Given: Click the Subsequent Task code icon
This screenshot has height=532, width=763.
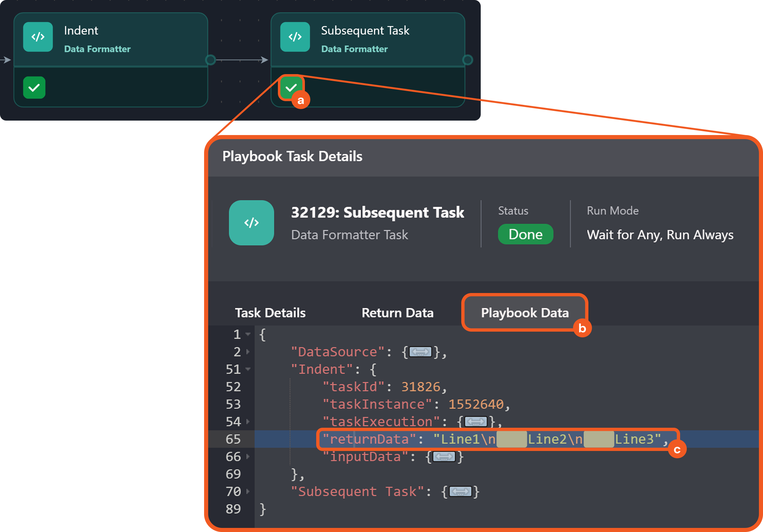Looking at the screenshot, I should tap(295, 37).
